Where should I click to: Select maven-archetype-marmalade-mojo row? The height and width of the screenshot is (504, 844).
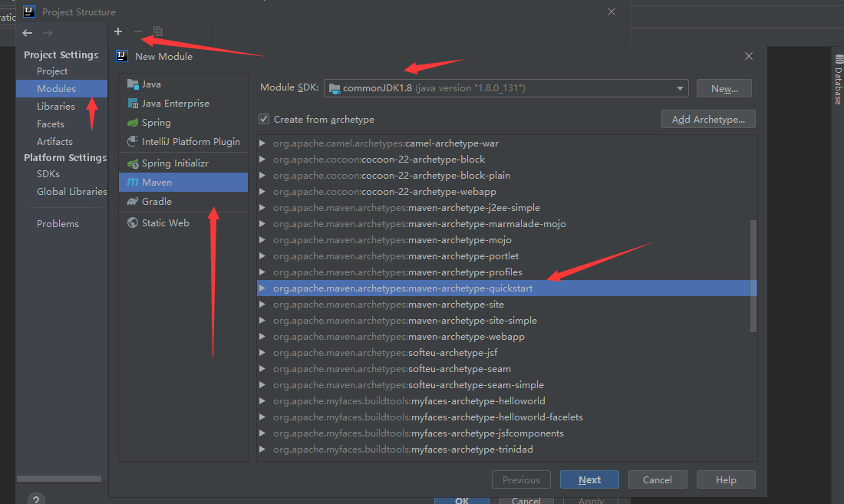click(506, 224)
